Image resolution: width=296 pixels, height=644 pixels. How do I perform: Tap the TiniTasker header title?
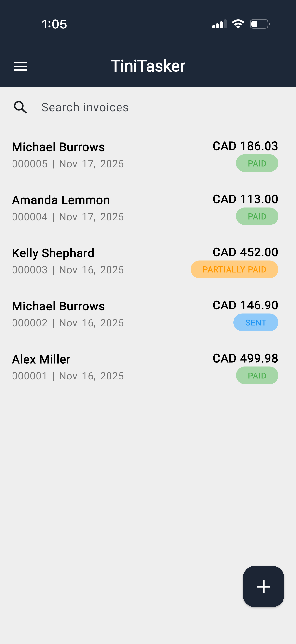pos(148,66)
